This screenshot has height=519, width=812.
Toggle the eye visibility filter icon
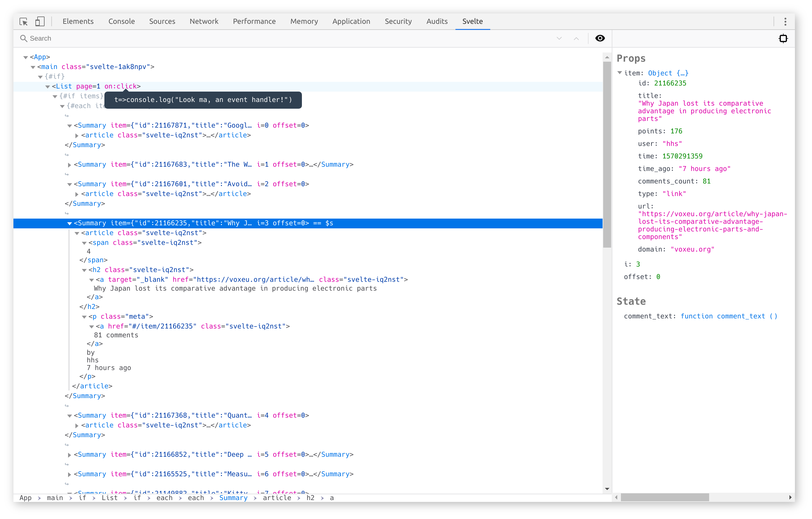coord(600,38)
